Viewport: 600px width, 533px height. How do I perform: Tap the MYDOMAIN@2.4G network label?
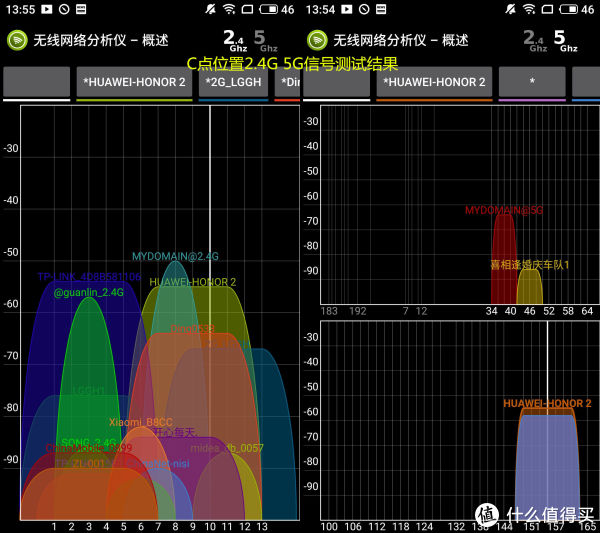[x=175, y=256]
